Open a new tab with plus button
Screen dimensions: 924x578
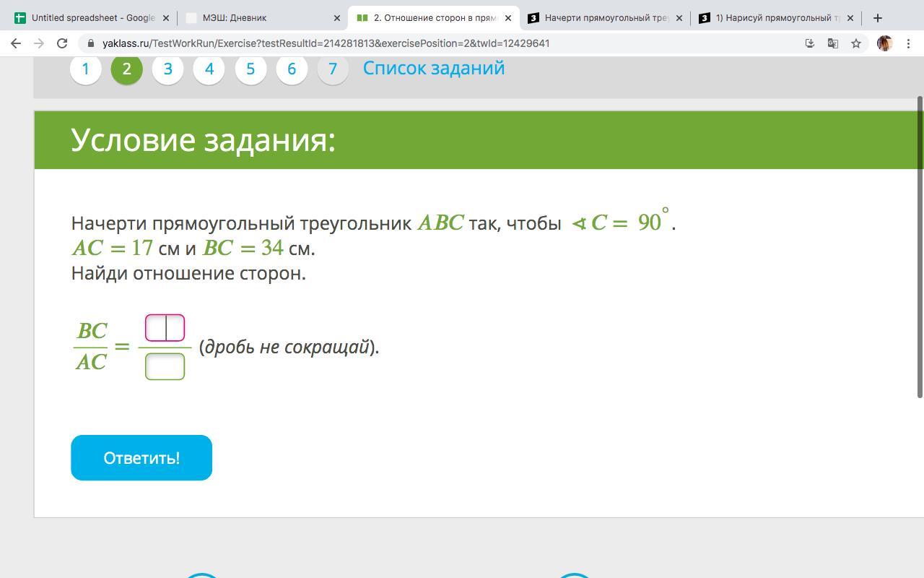878,18
